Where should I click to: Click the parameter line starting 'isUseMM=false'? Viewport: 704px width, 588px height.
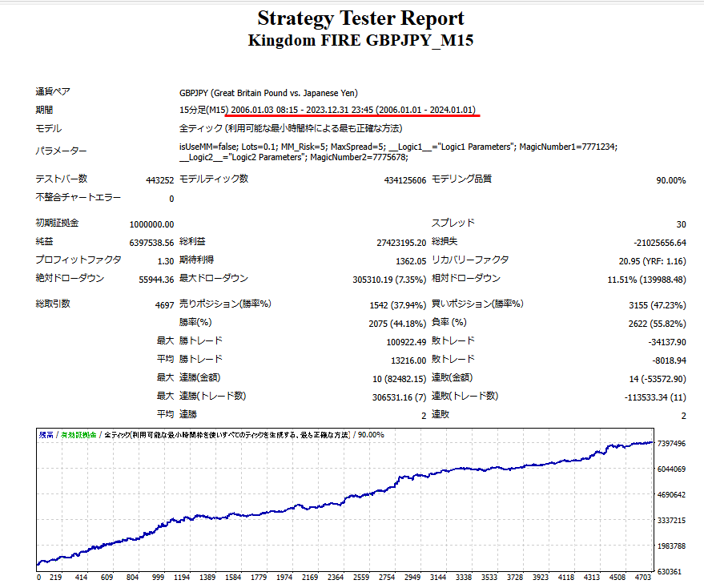pyautogui.click(x=398, y=147)
